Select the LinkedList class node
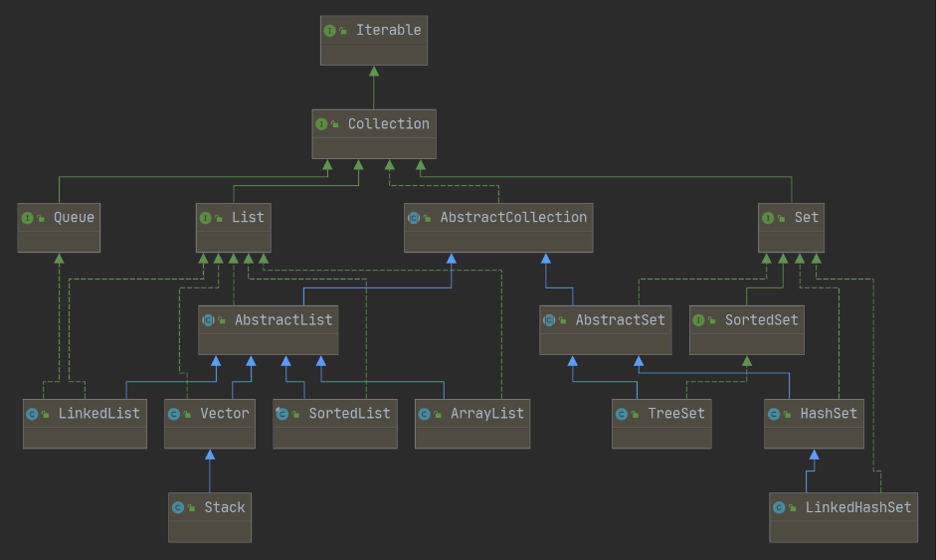 pyautogui.click(x=85, y=422)
